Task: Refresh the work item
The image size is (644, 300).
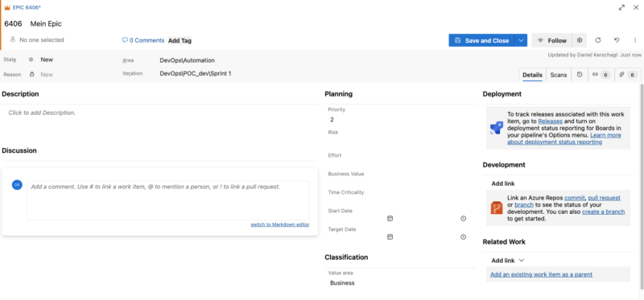Action: coord(598,40)
